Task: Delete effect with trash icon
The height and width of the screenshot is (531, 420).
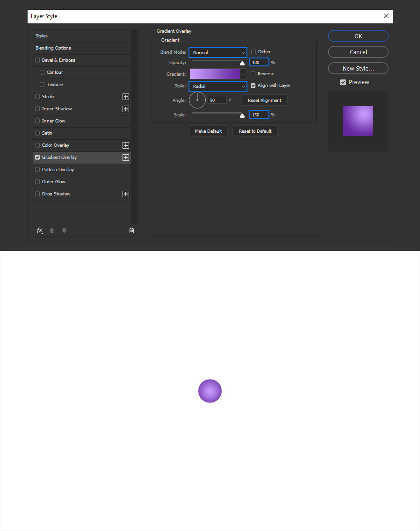Action: pyautogui.click(x=131, y=230)
